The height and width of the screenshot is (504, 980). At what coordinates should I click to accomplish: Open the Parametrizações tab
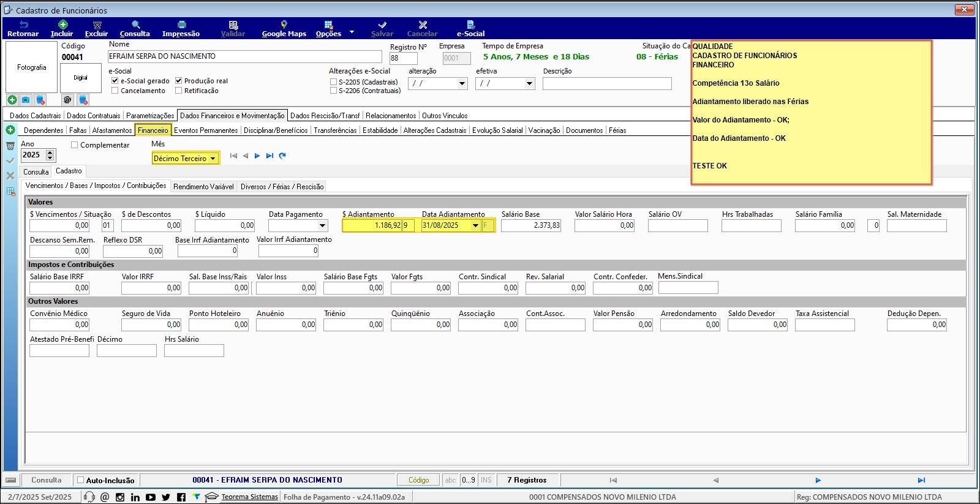(150, 116)
